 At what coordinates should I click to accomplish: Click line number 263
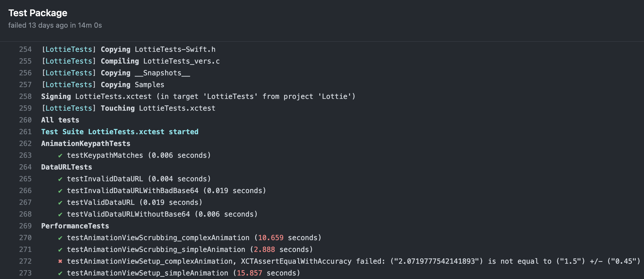(25, 155)
